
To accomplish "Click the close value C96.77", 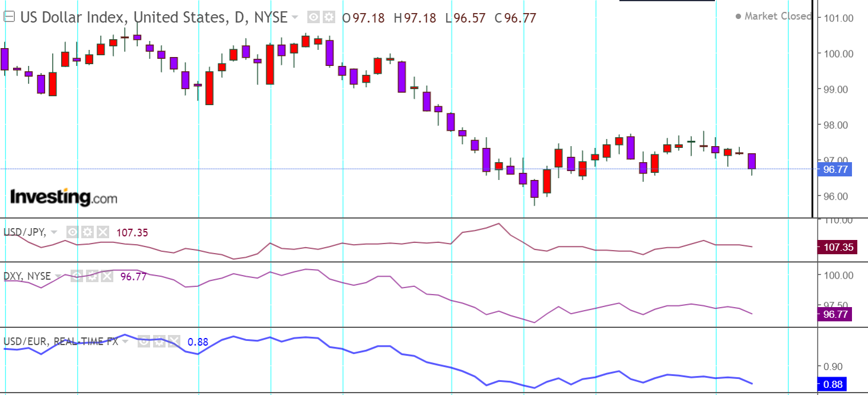I will point(515,18).
